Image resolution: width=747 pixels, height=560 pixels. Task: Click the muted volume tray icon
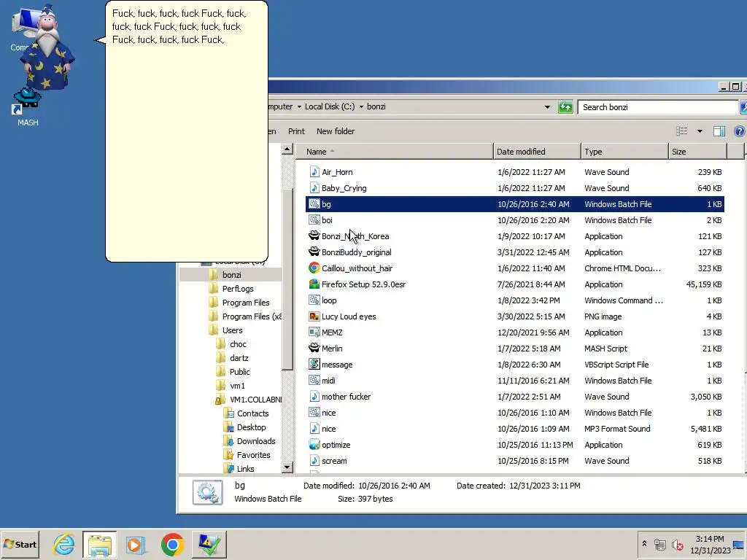677,544
